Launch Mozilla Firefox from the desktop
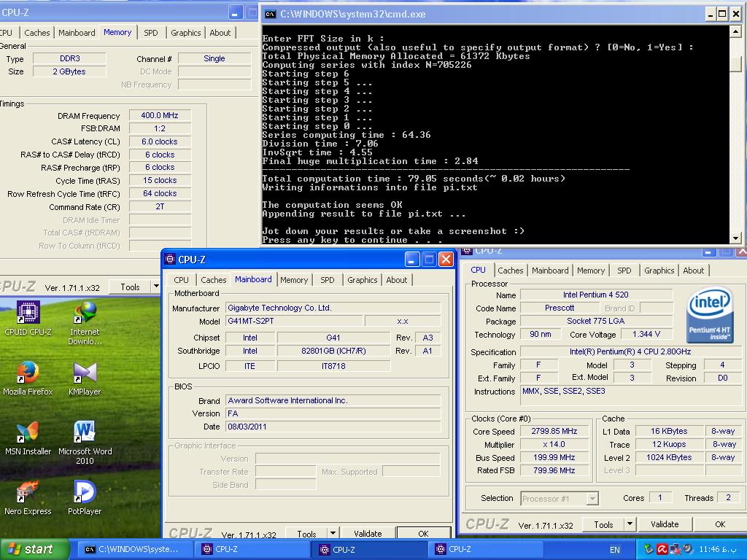Image resolution: width=747 pixels, height=560 pixels. pyautogui.click(x=28, y=378)
